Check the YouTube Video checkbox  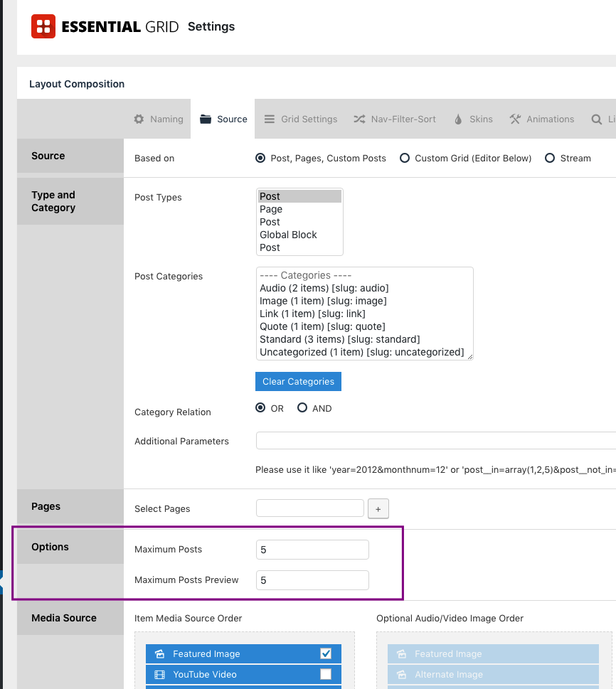[326, 674]
